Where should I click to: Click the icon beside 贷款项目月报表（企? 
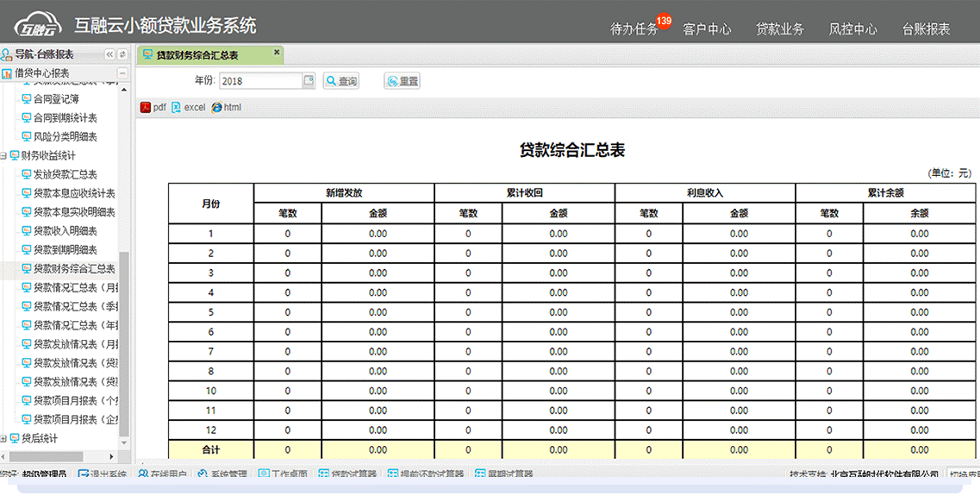pyautogui.click(x=26, y=419)
